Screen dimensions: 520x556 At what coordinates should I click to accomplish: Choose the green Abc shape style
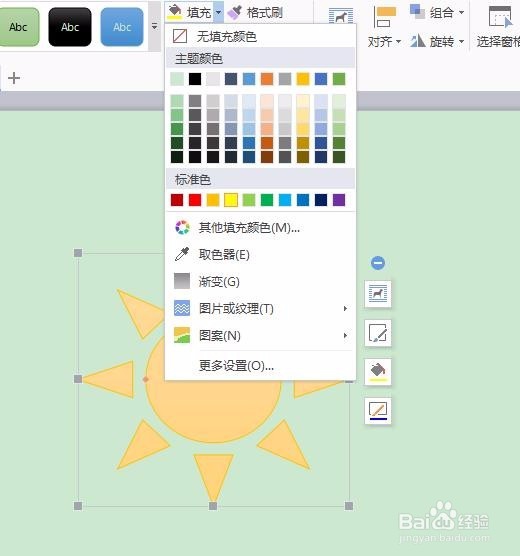point(18,27)
